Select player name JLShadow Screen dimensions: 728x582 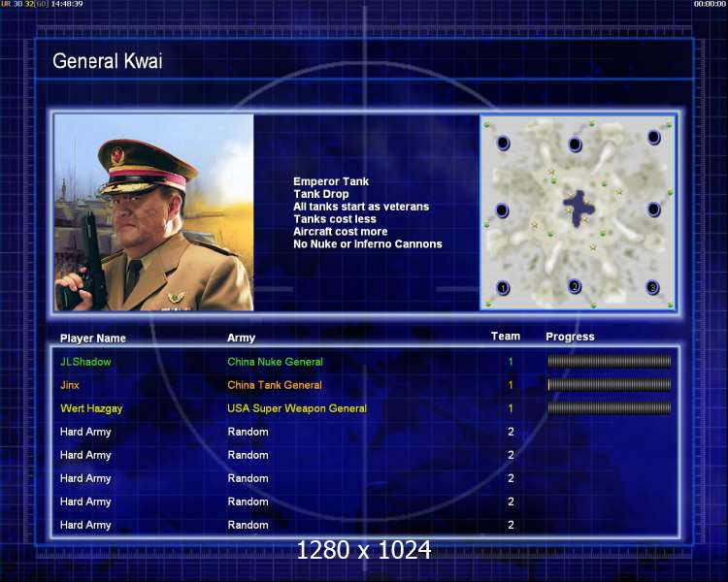(85, 362)
